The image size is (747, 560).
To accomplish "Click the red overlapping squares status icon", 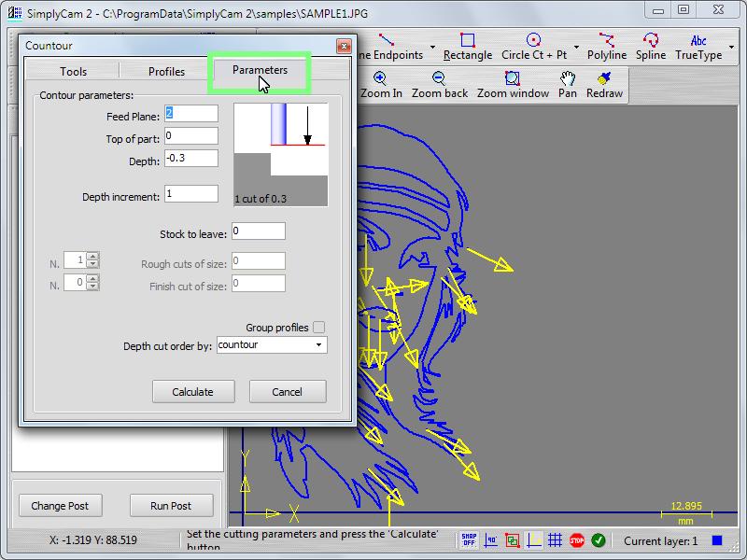I will [x=512, y=540].
